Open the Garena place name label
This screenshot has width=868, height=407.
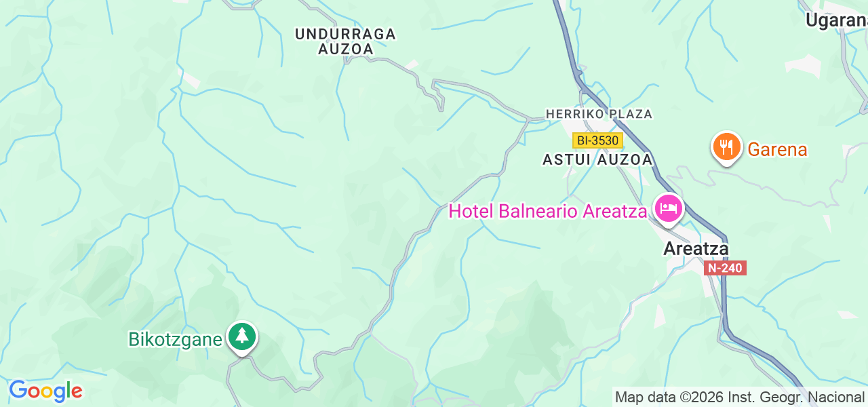click(777, 149)
